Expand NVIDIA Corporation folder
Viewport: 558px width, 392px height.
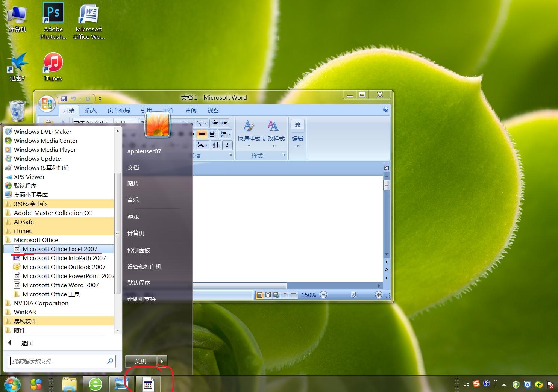click(x=59, y=303)
